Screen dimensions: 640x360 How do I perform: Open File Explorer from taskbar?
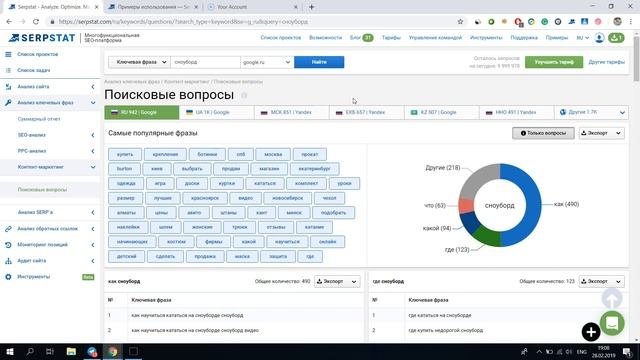pos(71,351)
